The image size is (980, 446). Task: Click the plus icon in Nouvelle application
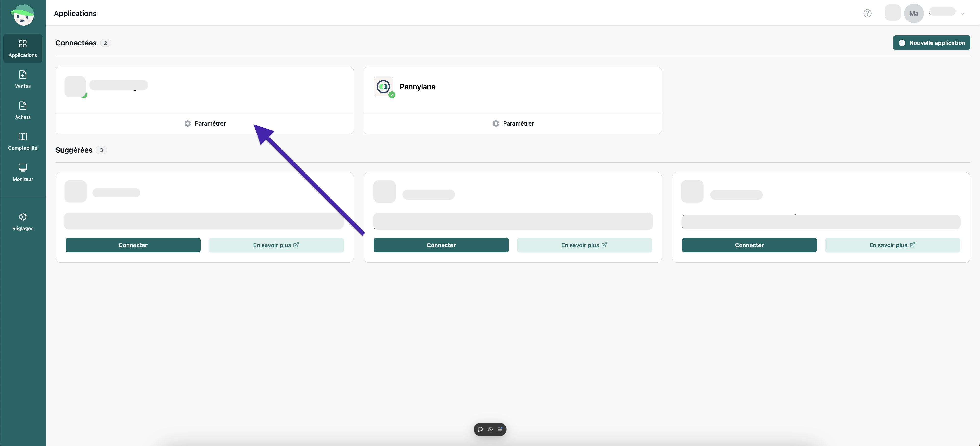pyautogui.click(x=902, y=43)
